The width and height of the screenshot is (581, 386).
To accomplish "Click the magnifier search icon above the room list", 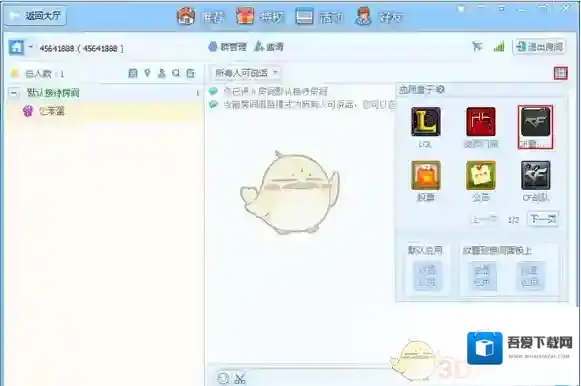I will pos(176,73).
